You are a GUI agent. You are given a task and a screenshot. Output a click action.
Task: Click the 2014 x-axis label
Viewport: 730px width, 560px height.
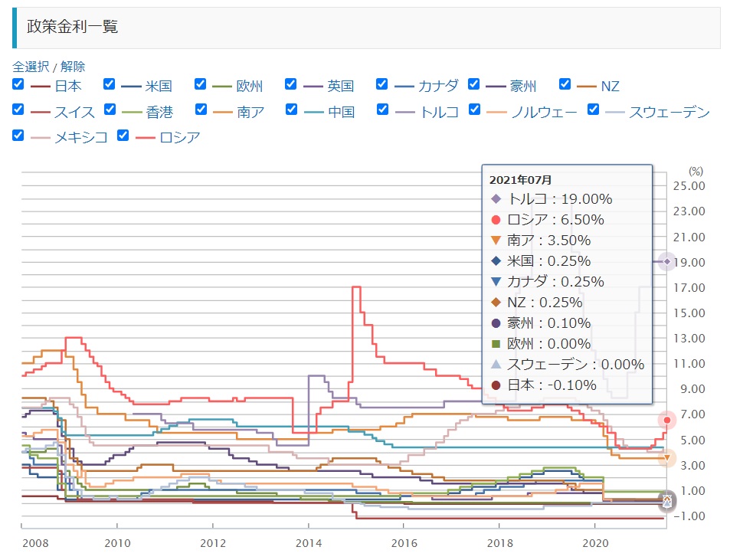pyautogui.click(x=309, y=543)
